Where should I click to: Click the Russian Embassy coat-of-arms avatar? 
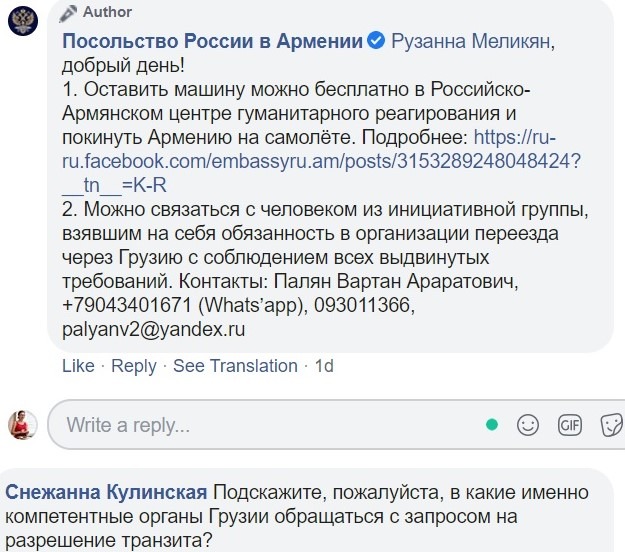point(23,20)
